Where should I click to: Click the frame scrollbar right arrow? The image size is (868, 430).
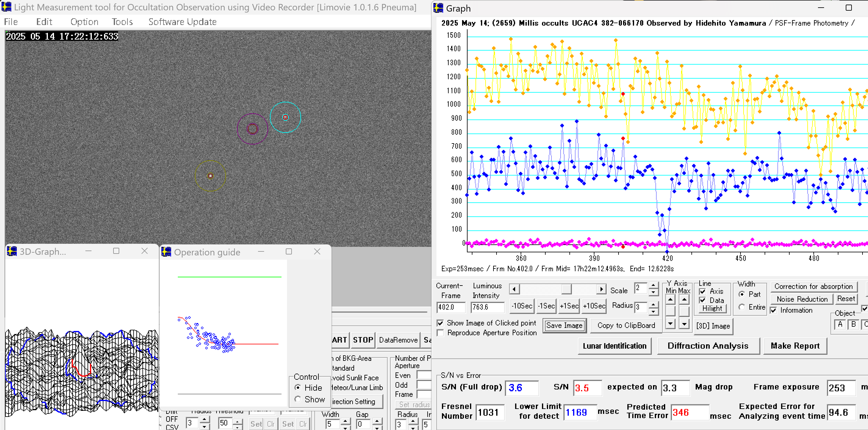[601, 289]
